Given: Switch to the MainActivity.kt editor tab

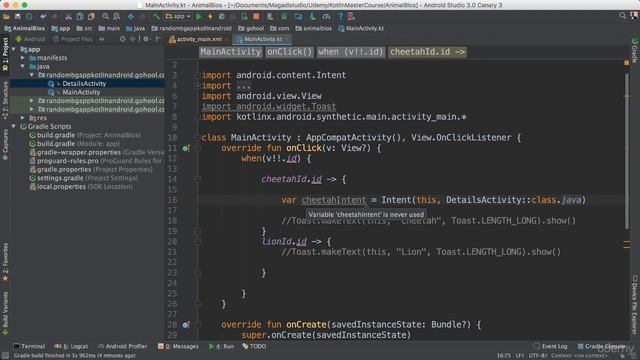Looking at the screenshot, I should click(x=261, y=39).
